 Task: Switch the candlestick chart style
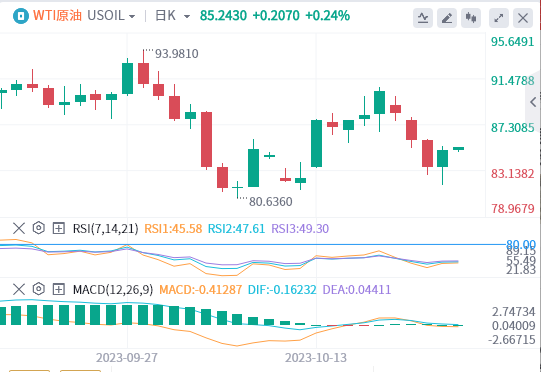[471, 18]
